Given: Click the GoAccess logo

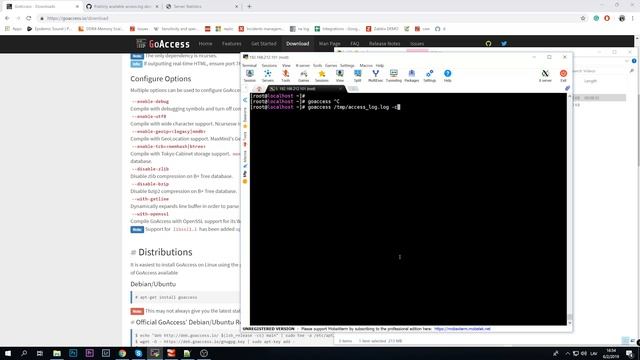Looking at the screenshot, I should 163,44.
